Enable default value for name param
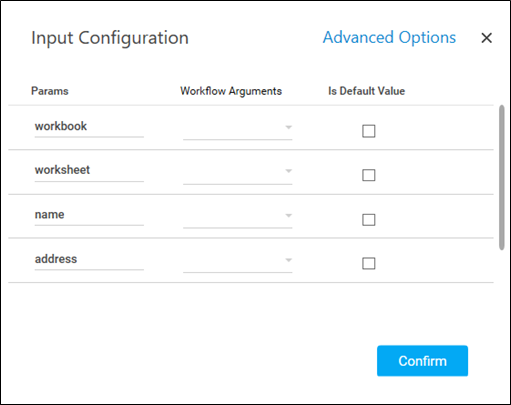 click(x=369, y=220)
